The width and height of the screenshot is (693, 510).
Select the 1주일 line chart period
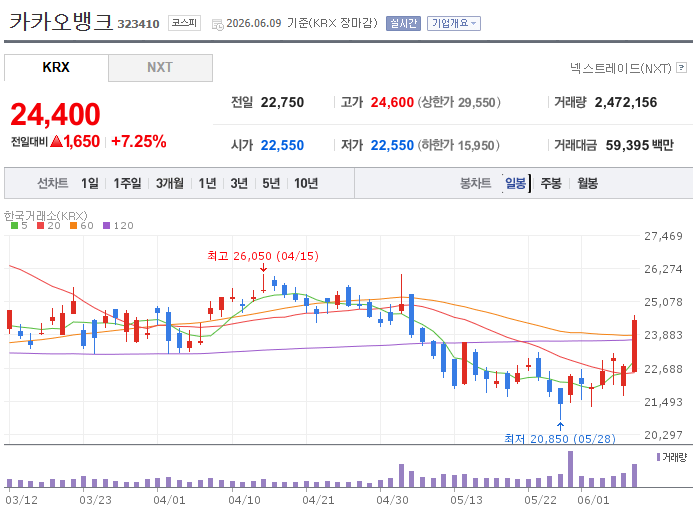[127, 183]
